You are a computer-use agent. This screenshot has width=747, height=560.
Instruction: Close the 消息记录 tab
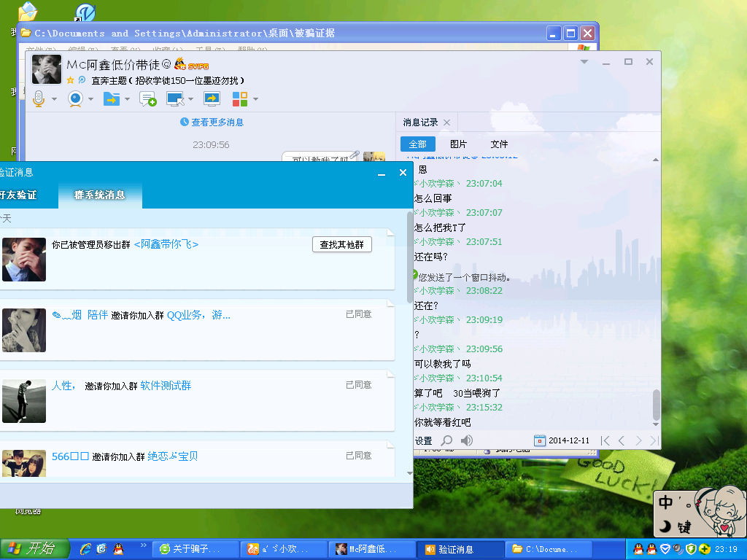click(447, 122)
